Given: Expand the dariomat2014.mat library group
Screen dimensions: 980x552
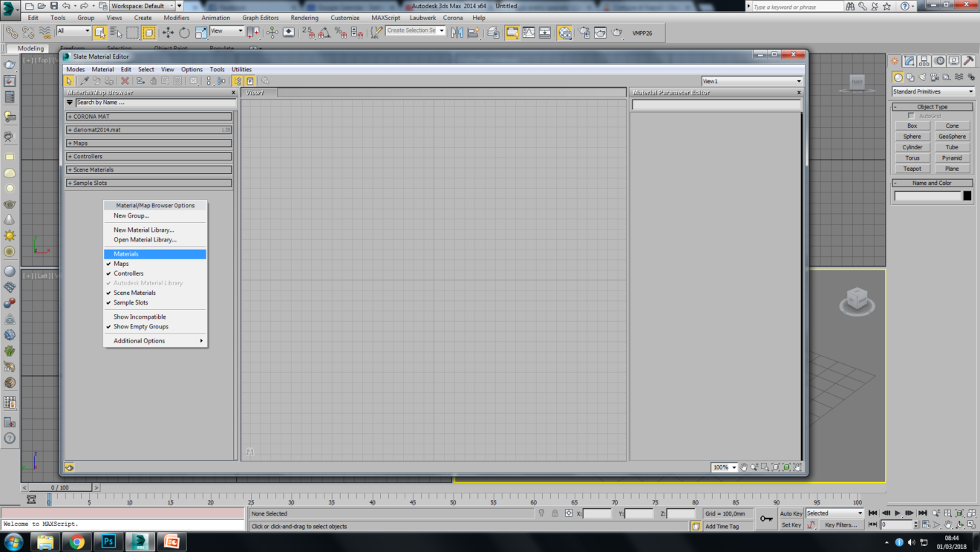Looking at the screenshot, I should [x=149, y=130].
